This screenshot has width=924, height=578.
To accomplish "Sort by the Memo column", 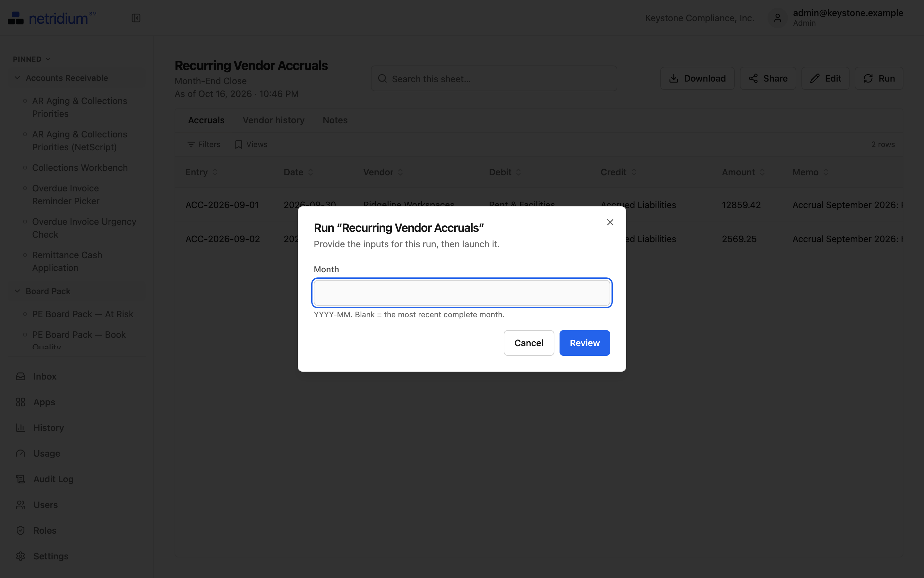I will pos(810,172).
